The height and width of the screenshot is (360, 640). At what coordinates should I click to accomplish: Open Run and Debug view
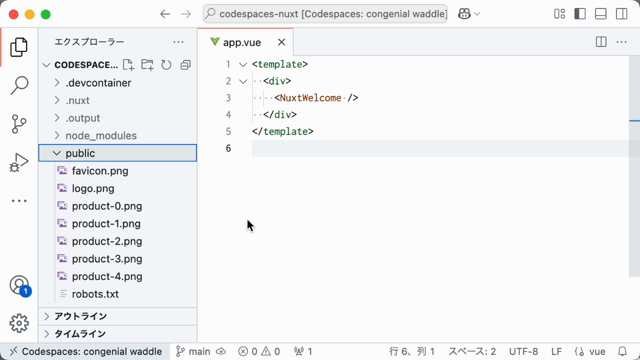[x=19, y=162]
